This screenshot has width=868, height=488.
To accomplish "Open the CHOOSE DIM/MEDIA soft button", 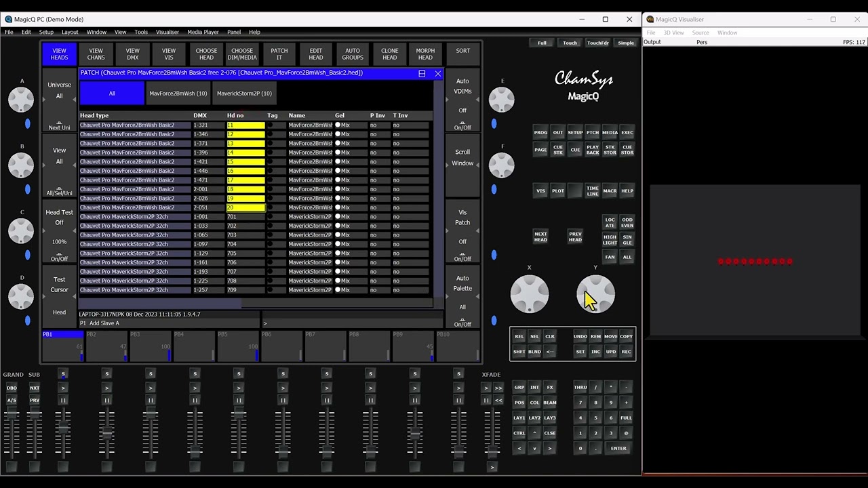I will [242, 54].
